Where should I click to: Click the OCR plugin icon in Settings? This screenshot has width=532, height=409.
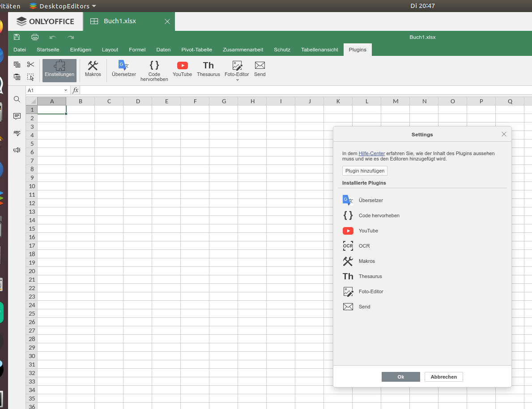(x=348, y=245)
